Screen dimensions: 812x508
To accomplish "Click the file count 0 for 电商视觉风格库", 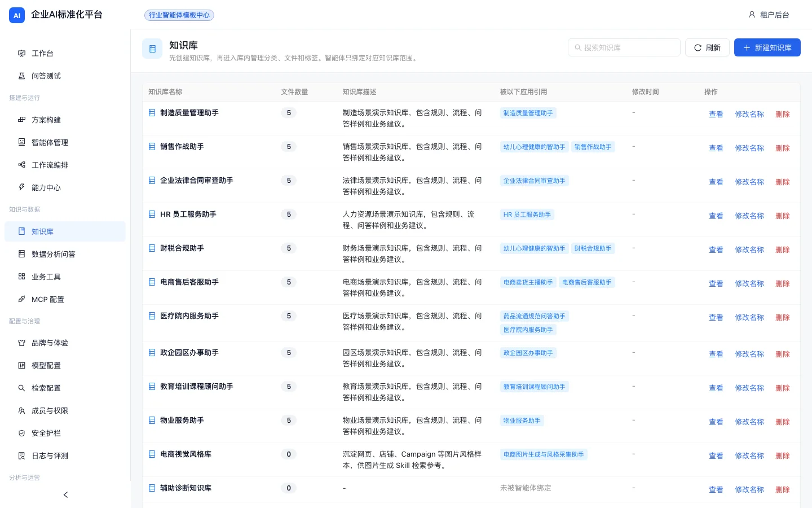I will click(x=289, y=454).
